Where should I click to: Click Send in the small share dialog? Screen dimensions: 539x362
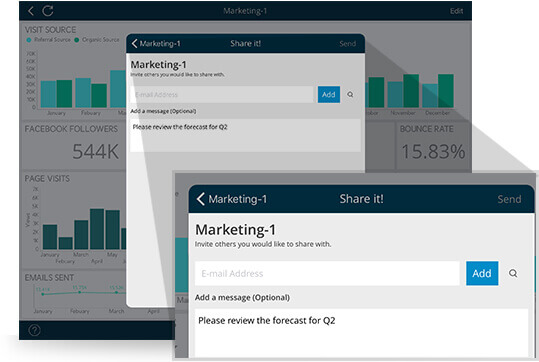point(347,44)
